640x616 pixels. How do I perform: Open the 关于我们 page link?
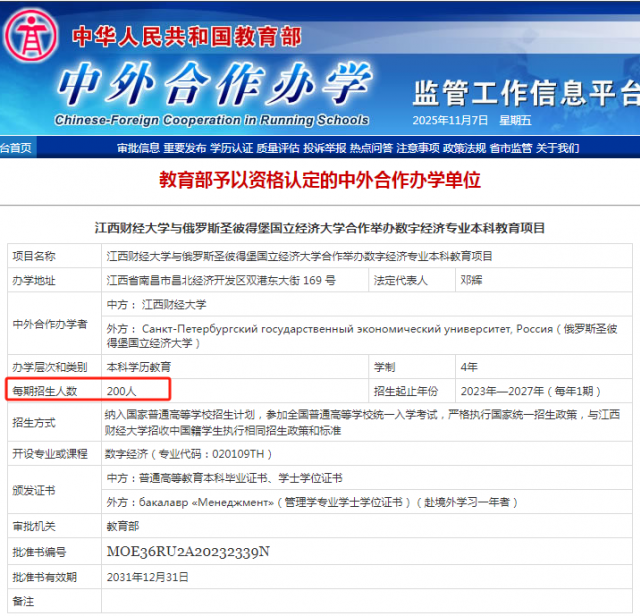click(557, 148)
